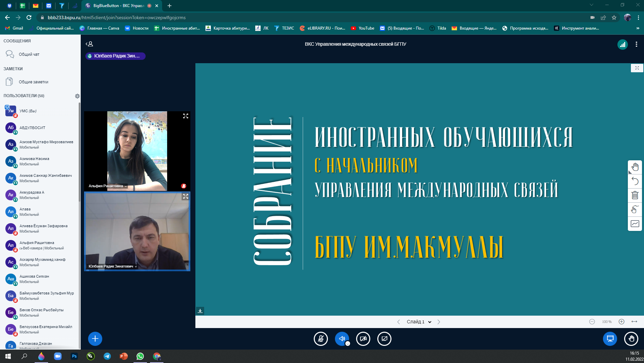Click the blue plus actions button
The image size is (644, 363).
coord(95,339)
